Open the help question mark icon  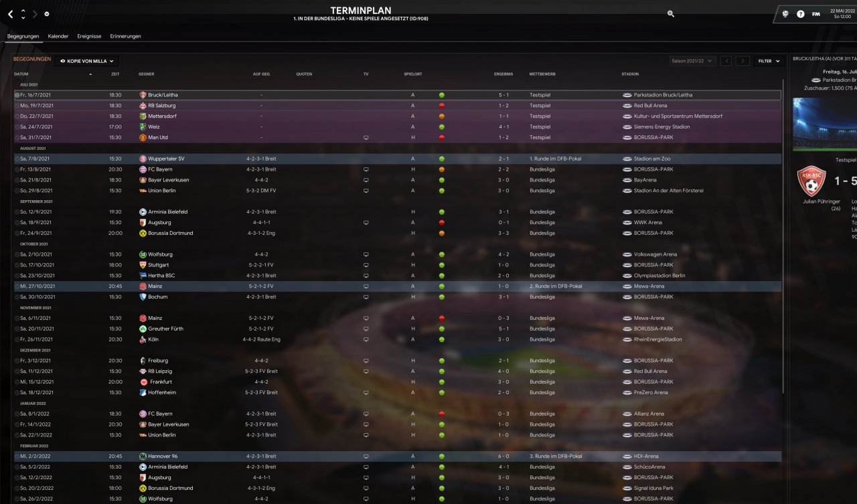click(801, 14)
